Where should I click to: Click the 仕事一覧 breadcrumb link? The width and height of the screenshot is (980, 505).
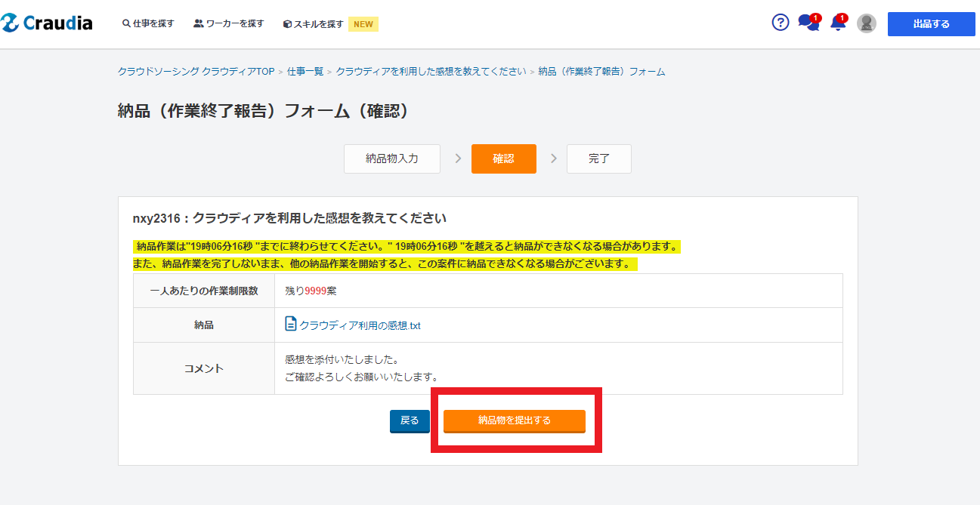pyautogui.click(x=305, y=72)
